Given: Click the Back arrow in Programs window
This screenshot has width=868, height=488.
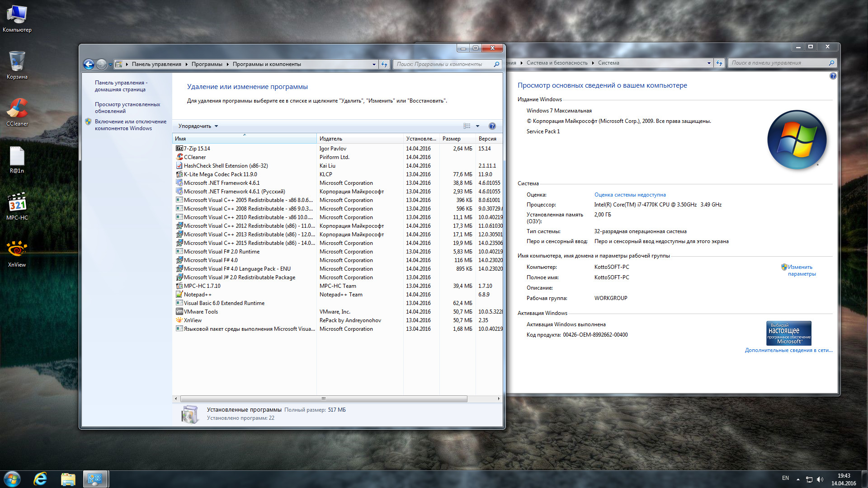Looking at the screenshot, I should (x=89, y=64).
